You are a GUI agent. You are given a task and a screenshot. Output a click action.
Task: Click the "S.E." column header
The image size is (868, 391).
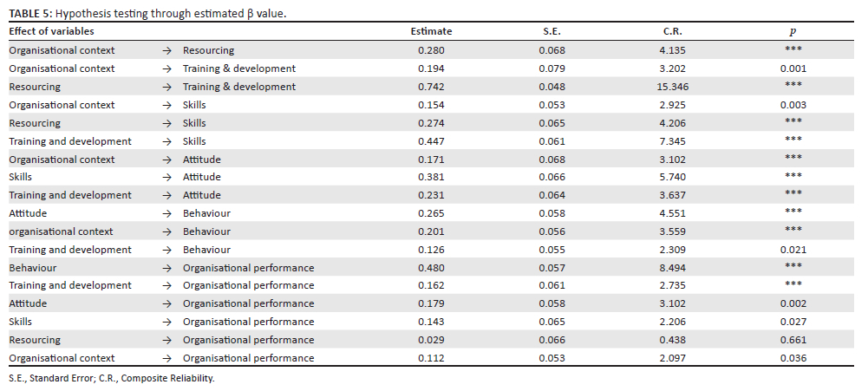coord(551,31)
